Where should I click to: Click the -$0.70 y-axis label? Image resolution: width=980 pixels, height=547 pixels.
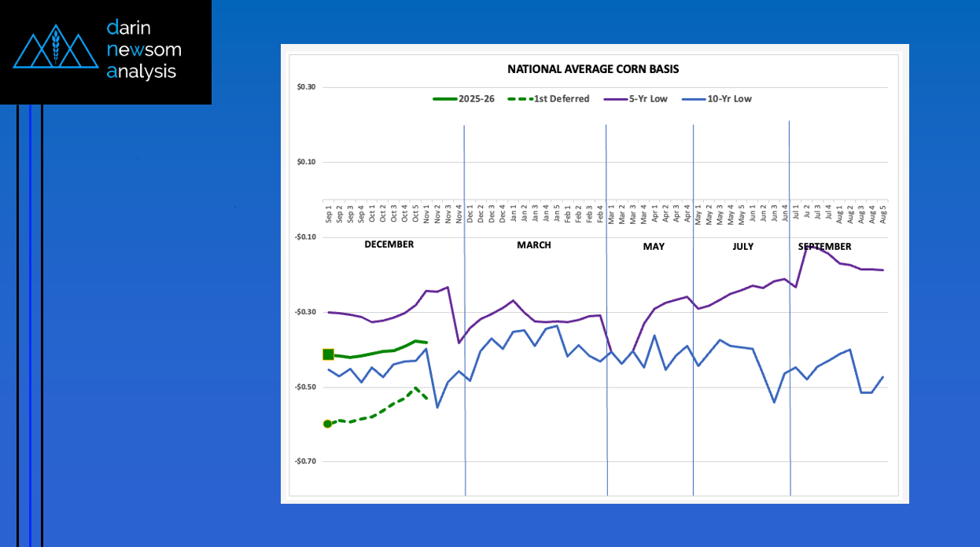[305, 461]
